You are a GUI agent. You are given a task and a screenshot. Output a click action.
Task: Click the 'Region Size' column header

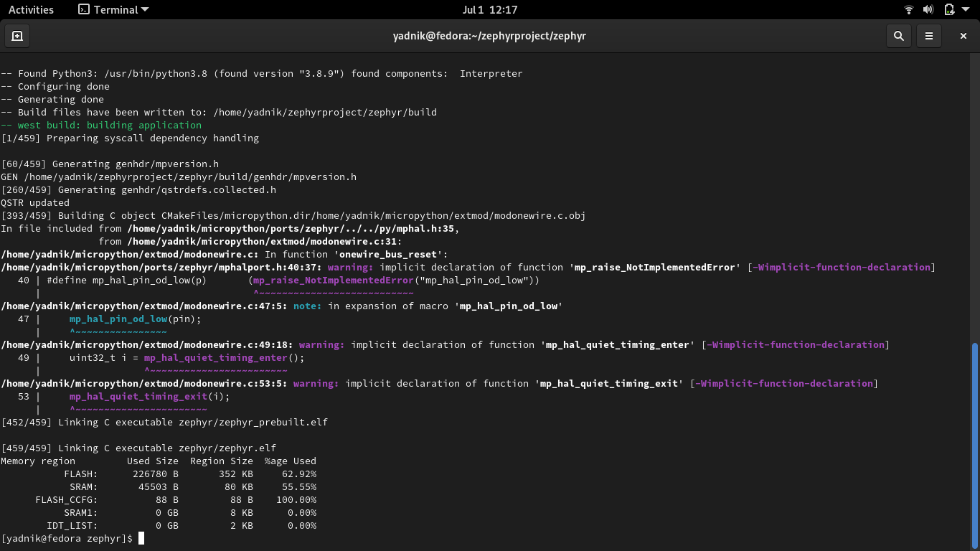tap(222, 461)
